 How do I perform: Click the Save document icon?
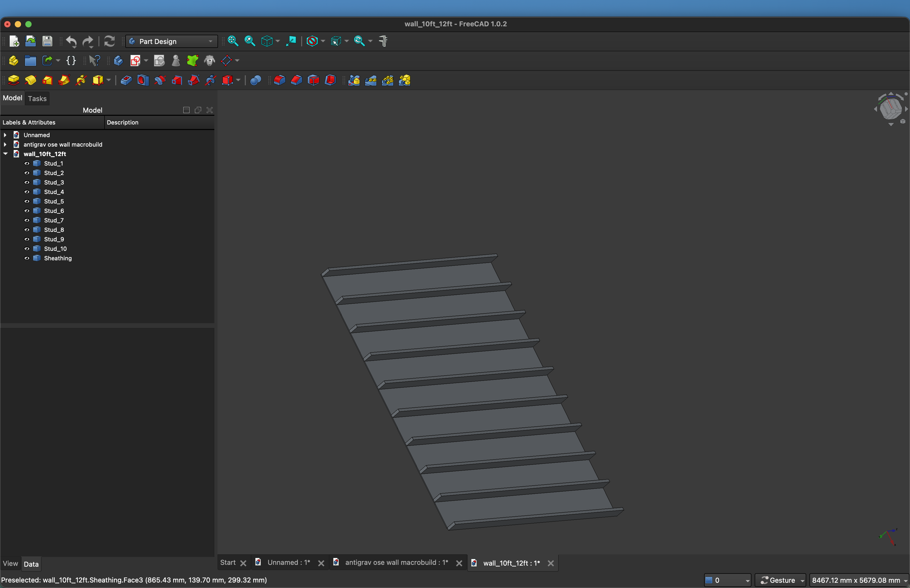tap(47, 41)
